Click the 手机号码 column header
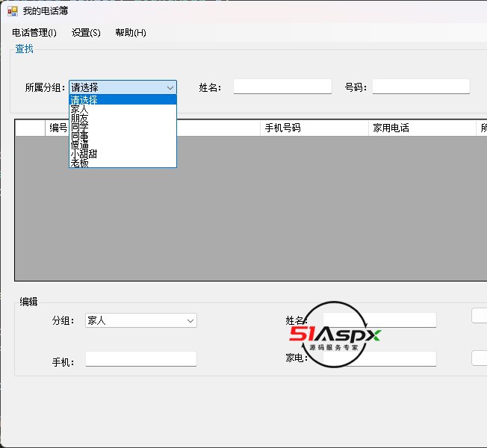The width and height of the screenshot is (487, 448). point(314,128)
